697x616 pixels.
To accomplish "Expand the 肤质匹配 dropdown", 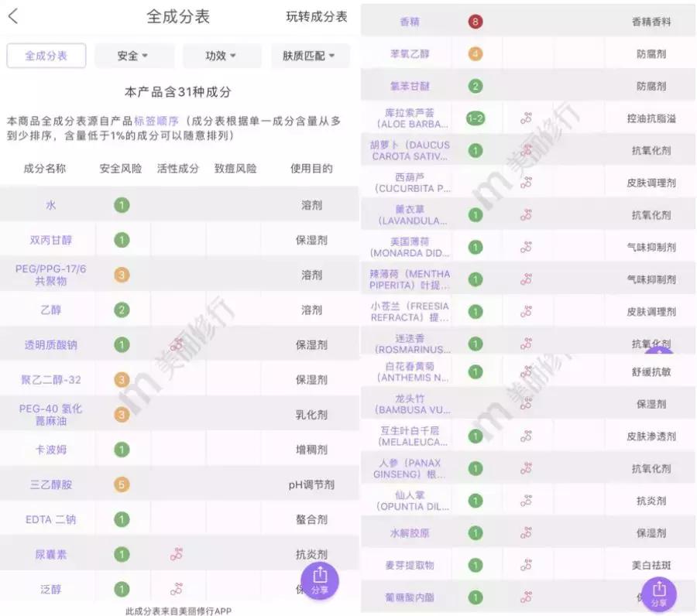I will click(x=310, y=56).
